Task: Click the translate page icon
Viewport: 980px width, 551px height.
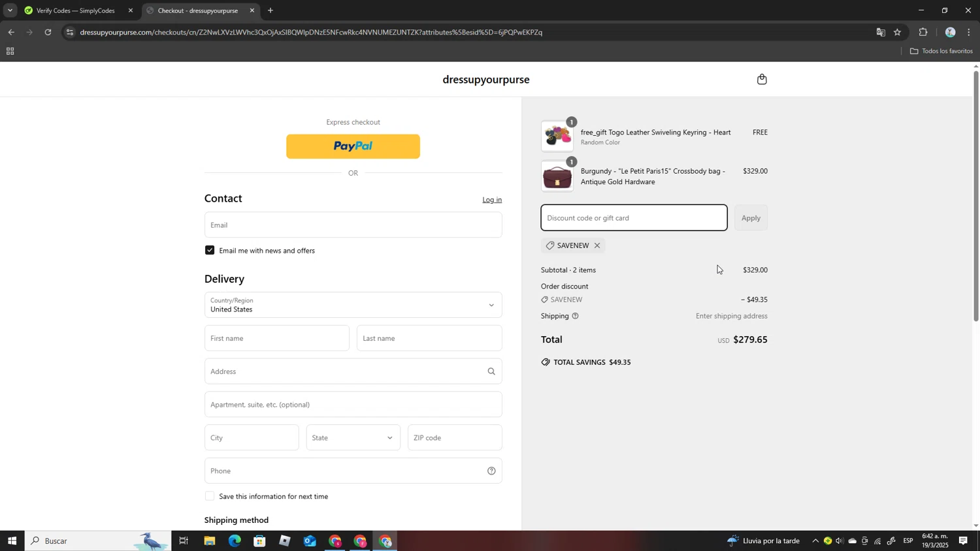Action: click(x=881, y=32)
